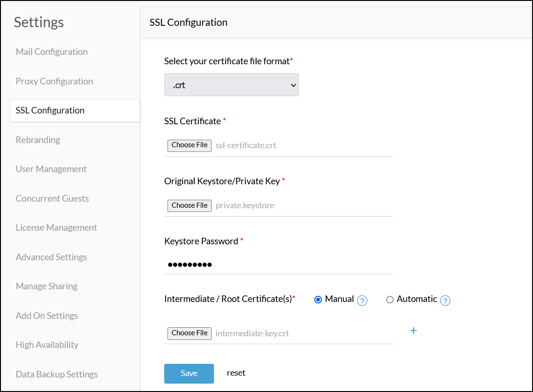Viewport: 533px width, 392px height.
Task: Navigate to High Availability settings
Action: click(x=47, y=345)
